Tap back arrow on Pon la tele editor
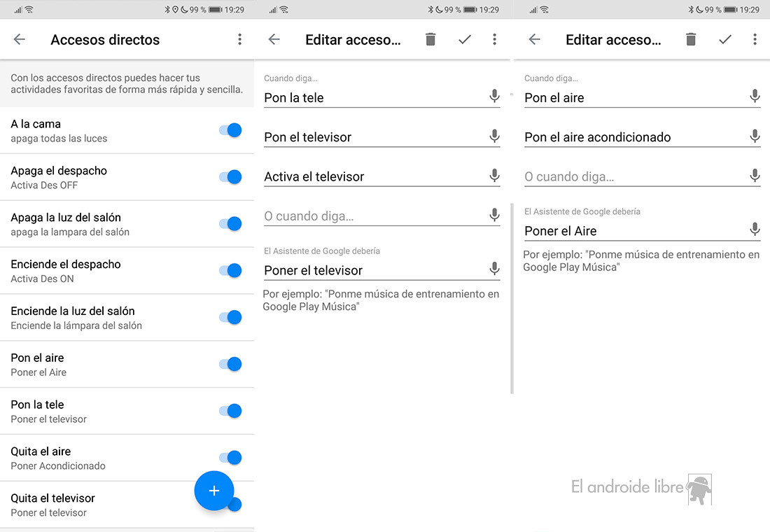This screenshot has height=532, width=770. [x=274, y=39]
